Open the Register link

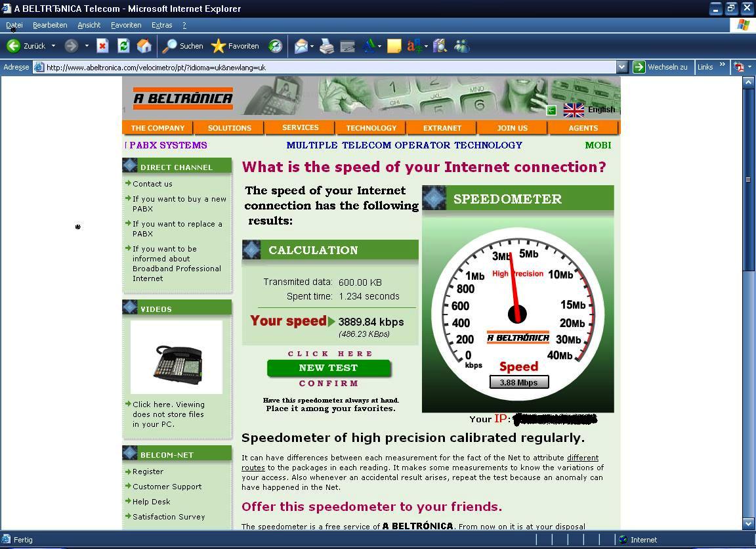(x=148, y=472)
